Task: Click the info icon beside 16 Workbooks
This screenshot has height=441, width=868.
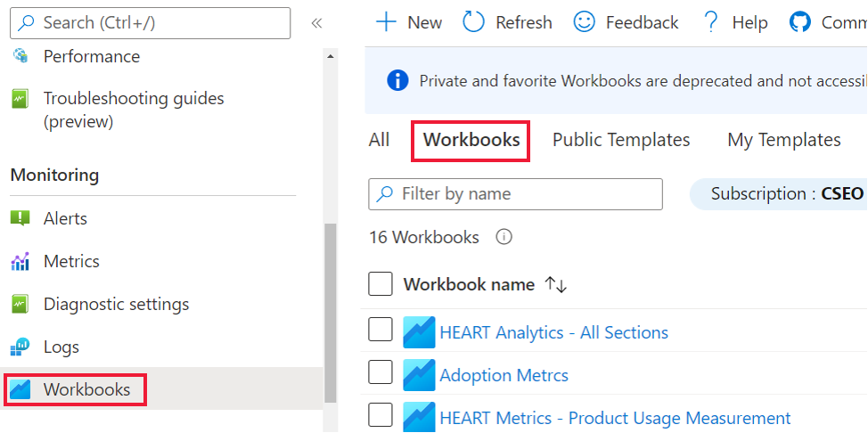Action: click(504, 237)
